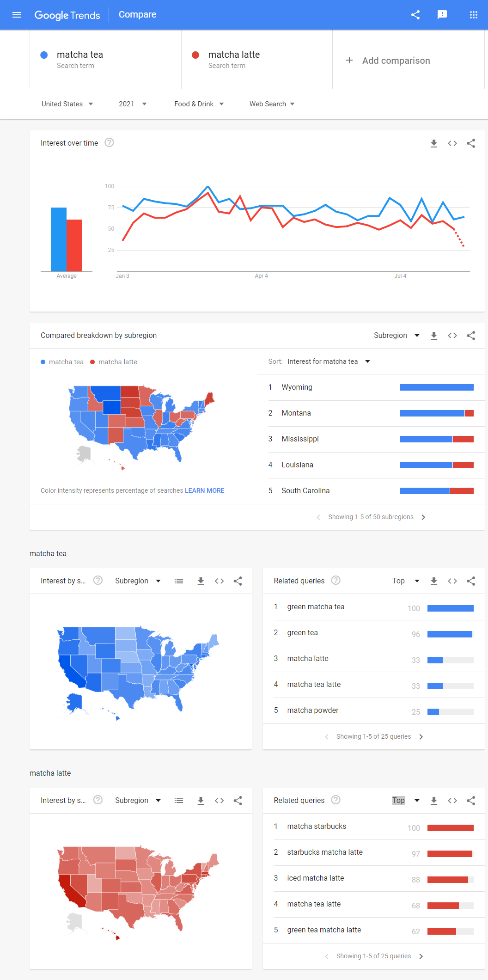Change the Food & Drink category
The image size is (488, 980).
[x=199, y=104]
